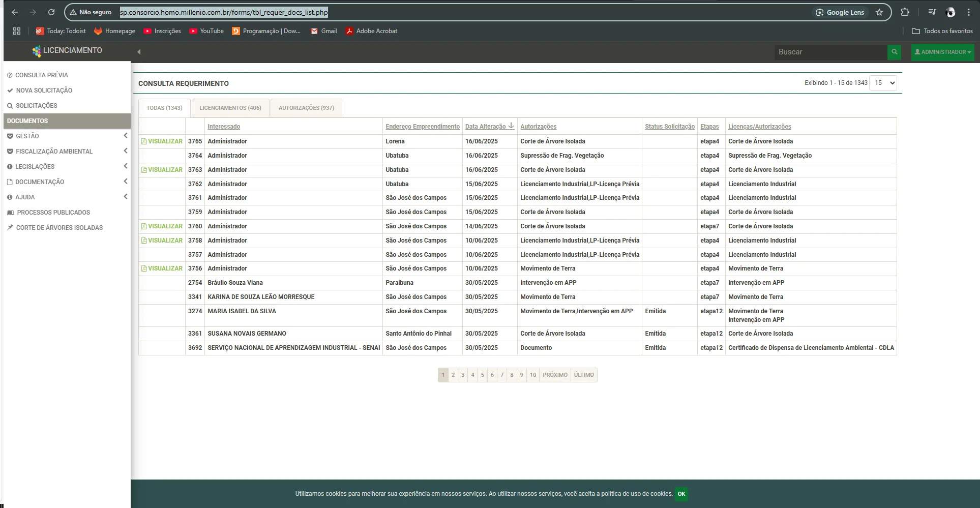Accept cookies with the OK button
This screenshot has width=980, height=508.
(x=681, y=494)
